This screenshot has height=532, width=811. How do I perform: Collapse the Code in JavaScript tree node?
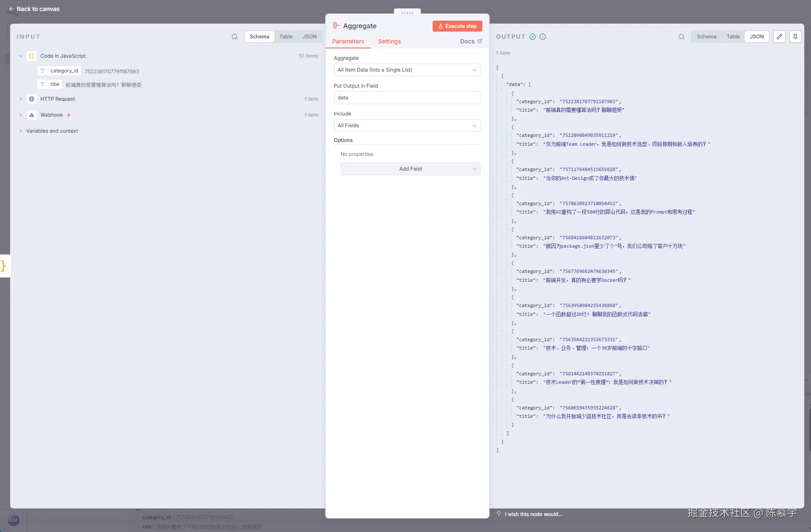(21, 56)
